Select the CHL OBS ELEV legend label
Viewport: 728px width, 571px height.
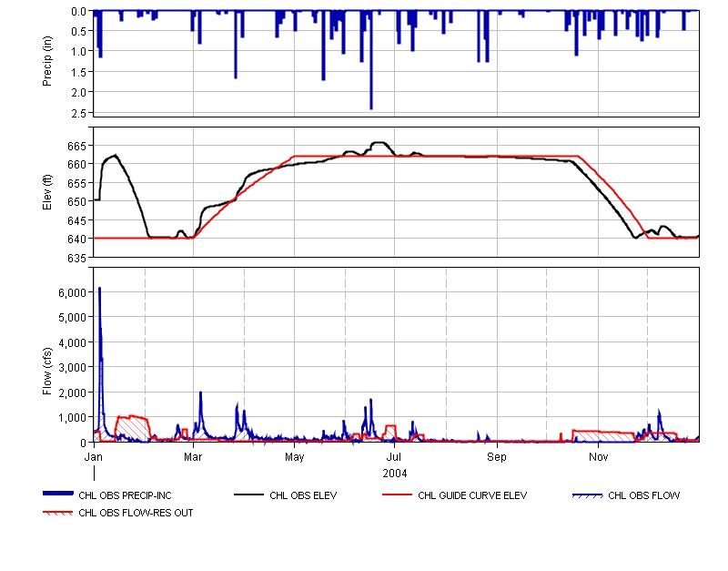(x=303, y=496)
